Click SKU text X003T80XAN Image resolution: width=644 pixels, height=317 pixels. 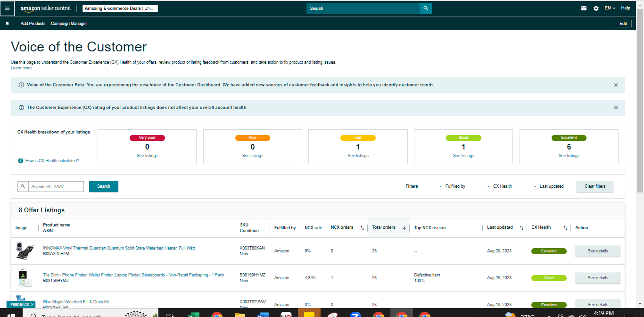coord(252,248)
